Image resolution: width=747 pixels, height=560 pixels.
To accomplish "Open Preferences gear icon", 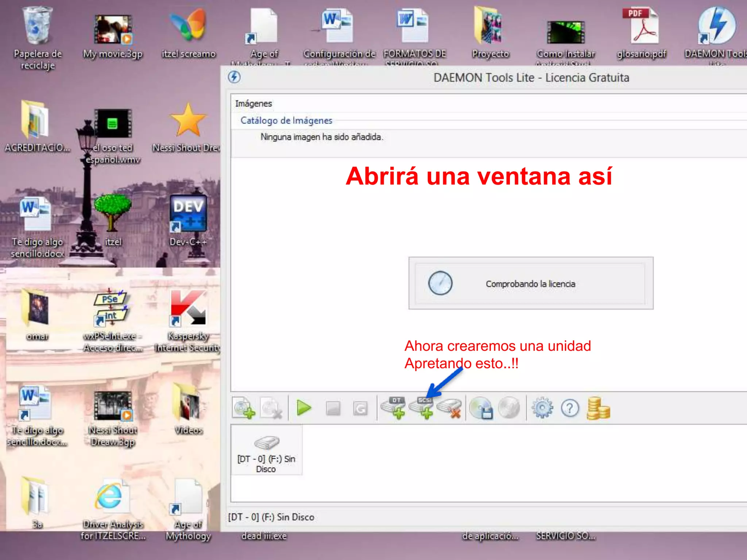I will tap(542, 408).
